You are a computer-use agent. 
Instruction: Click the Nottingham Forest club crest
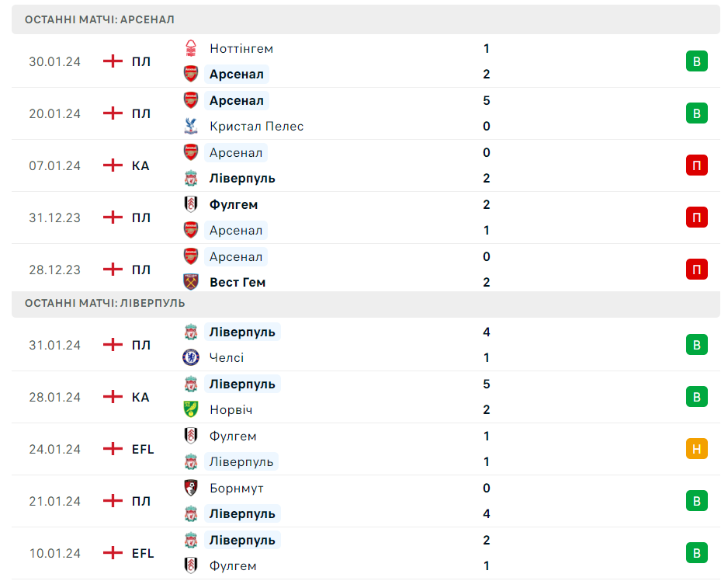point(191,48)
